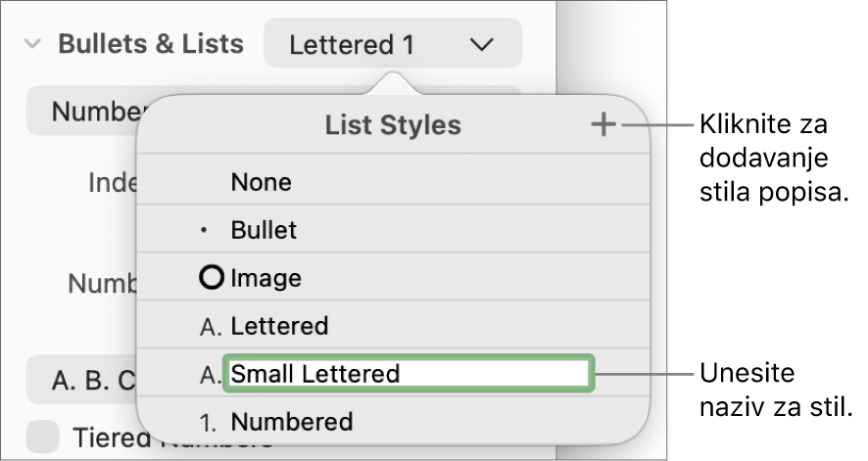Select the None list style
Viewport: 868px width, 461px height.
coord(262,182)
